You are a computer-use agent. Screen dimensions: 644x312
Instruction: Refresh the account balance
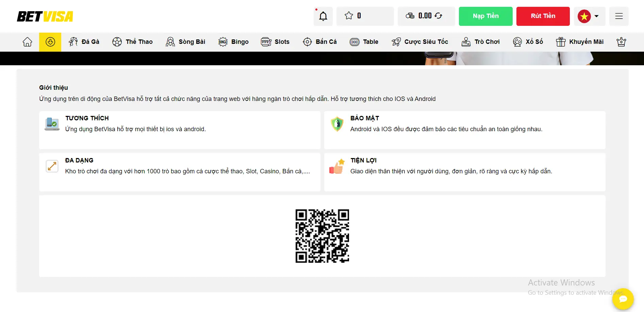[x=439, y=16]
